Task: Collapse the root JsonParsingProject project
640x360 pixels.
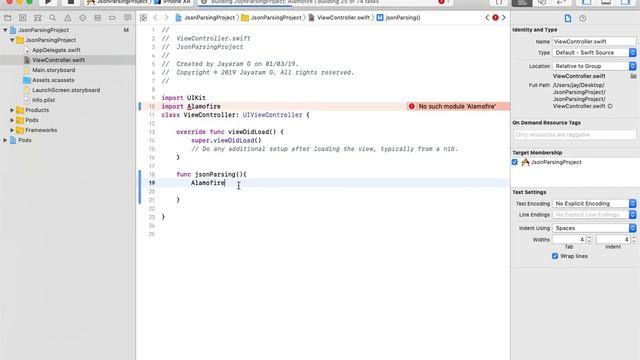Action: tap(5, 30)
